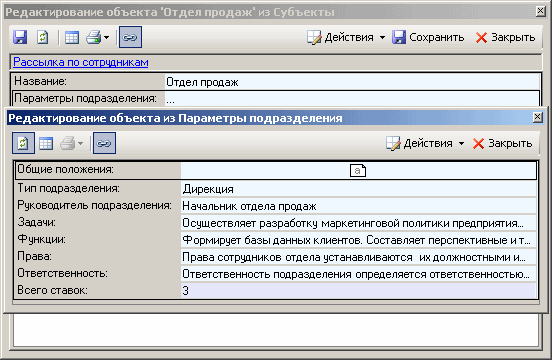The height and width of the screenshot is (360, 552).
Task: Close the Параметры подразделения dialog with the title X
Action: [x=538, y=117]
